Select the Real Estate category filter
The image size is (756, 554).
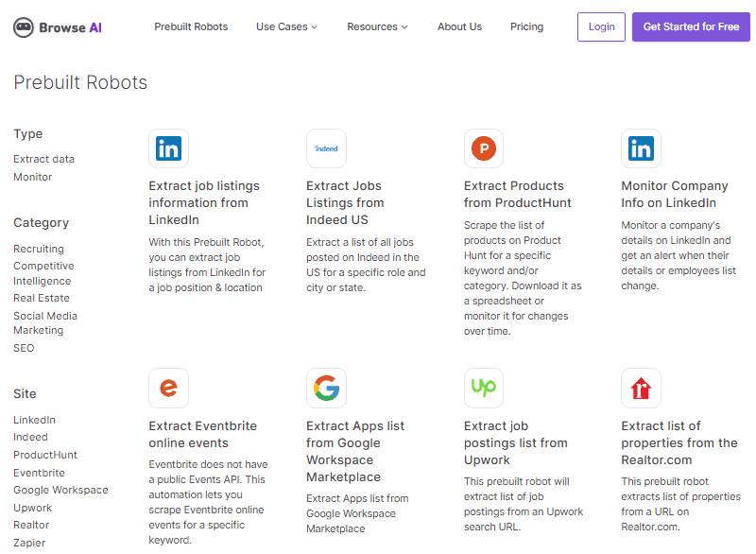pyautogui.click(x=42, y=298)
